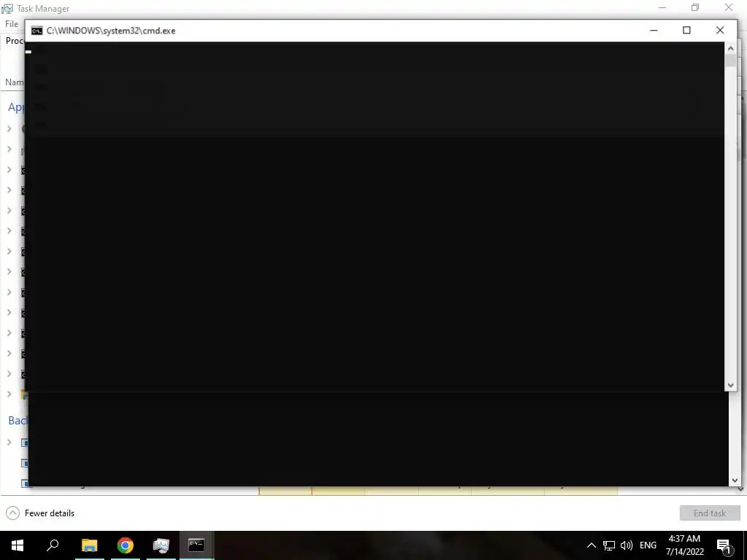Image resolution: width=747 pixels, height=560 pixels.
Task: Open File Explorer from the taskbar
Action: click(x=89, y=545)
